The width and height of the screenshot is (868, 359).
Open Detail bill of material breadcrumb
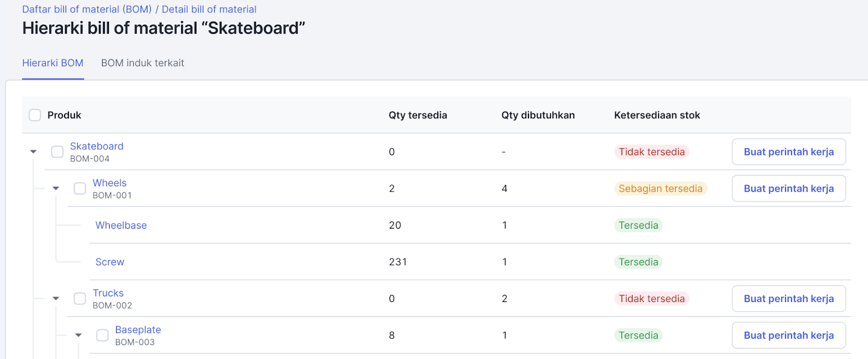pos(209,9)
